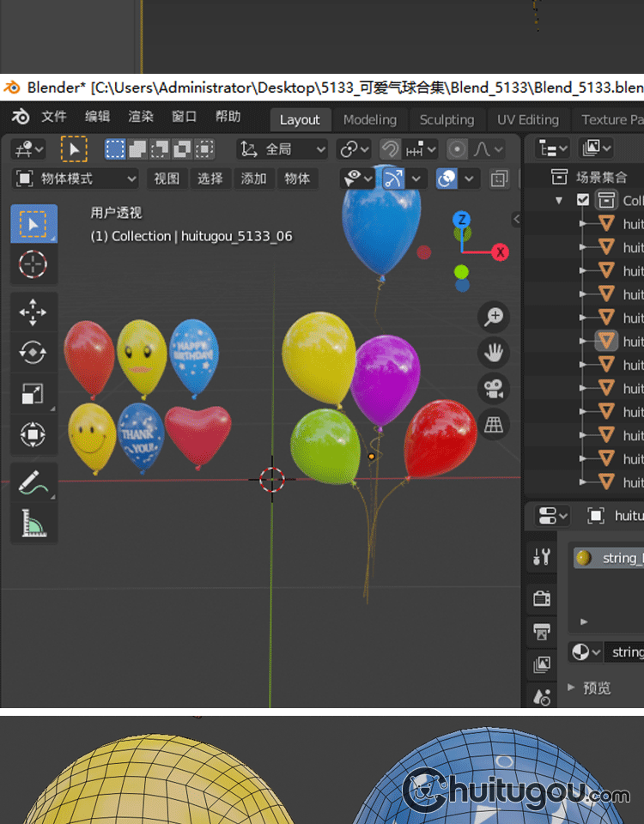This screenshot has height=824, width=644.
Task: Select the Annotate pencil tool
Action: [x=33, y=482]
